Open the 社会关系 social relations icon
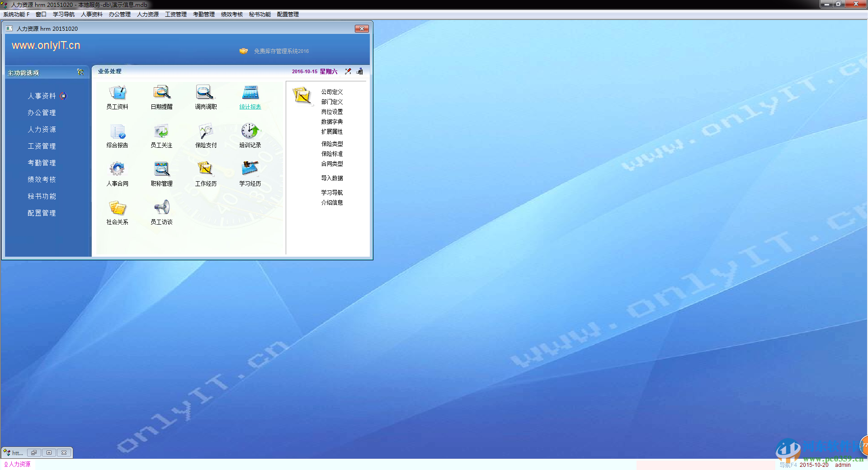The height and width of the screenshot is (470, 868). coord(118,208)
